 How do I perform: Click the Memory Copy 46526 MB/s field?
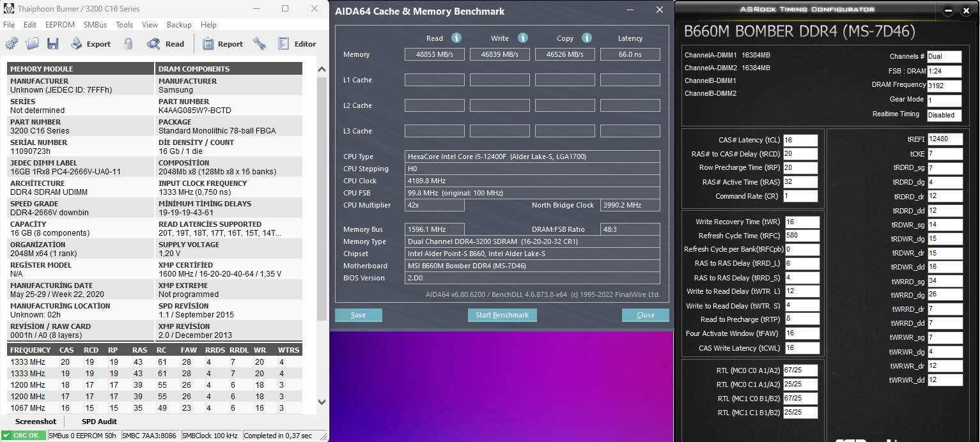(x=565, y=54)
